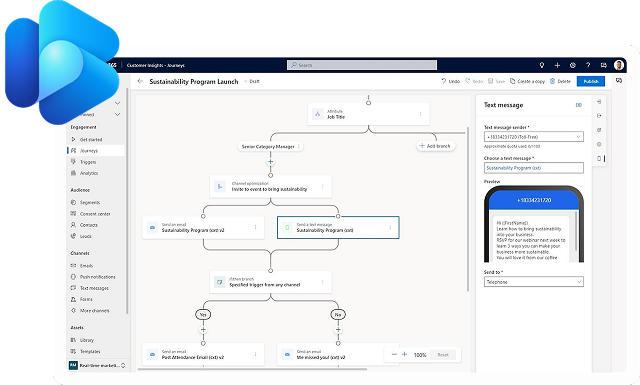640x385 pixels.
Task: Select the No branch label
Action: click(338, 314)
